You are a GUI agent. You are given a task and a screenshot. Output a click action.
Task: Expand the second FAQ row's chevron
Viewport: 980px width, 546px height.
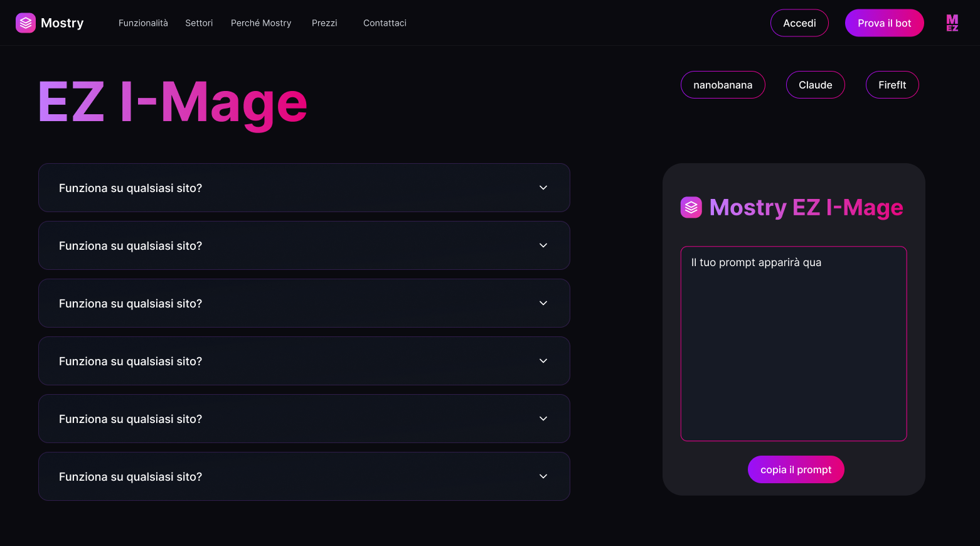[x=543, y=245]
